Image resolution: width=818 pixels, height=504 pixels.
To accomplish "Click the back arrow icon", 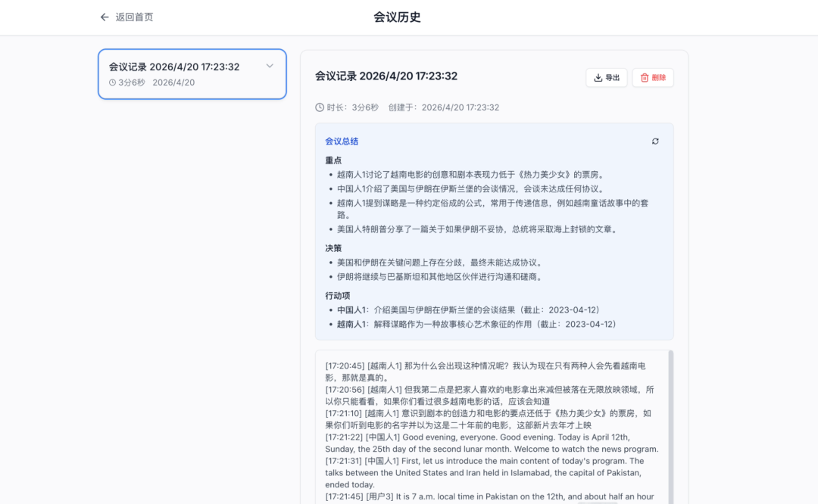I will point(105,17).
